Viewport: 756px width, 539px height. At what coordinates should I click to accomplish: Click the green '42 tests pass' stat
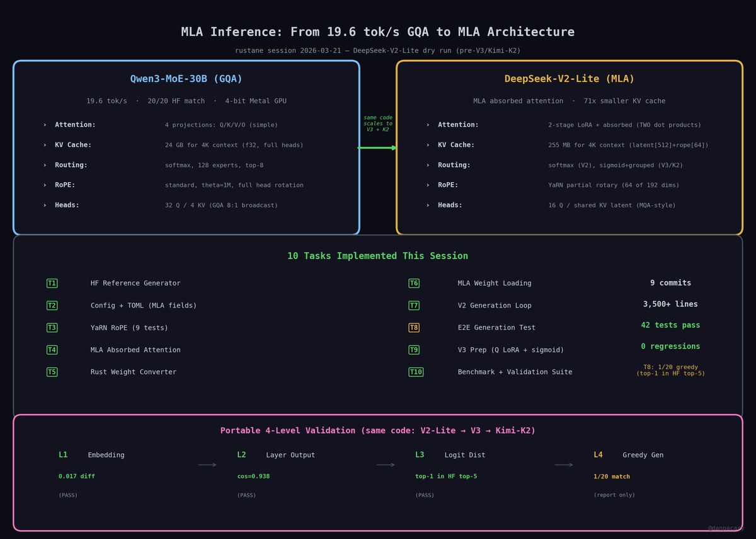670,325
